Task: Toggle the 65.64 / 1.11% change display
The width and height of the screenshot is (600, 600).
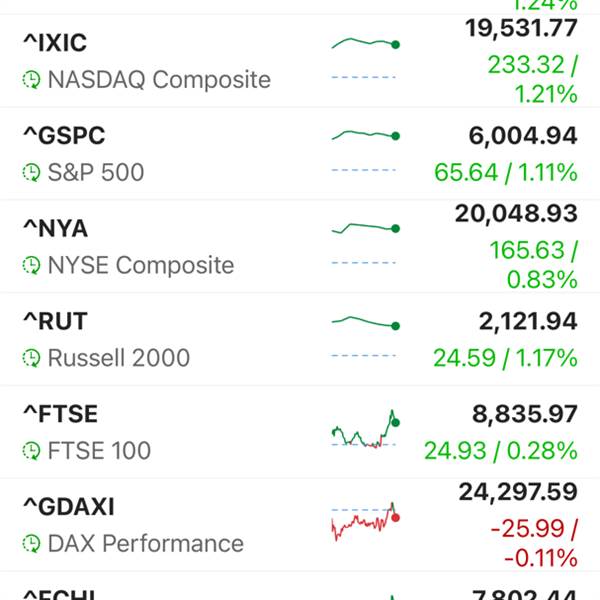Action: (505, 172)
